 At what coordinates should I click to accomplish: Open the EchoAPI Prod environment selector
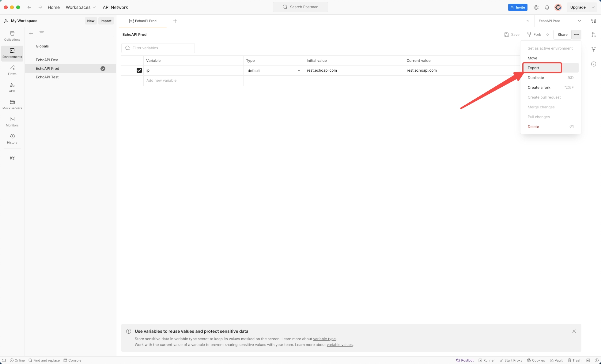[560, 21]
